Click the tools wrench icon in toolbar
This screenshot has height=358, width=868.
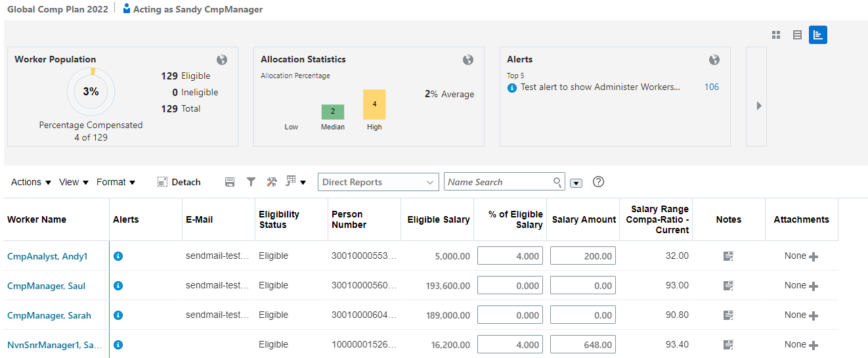coord(272,182)
